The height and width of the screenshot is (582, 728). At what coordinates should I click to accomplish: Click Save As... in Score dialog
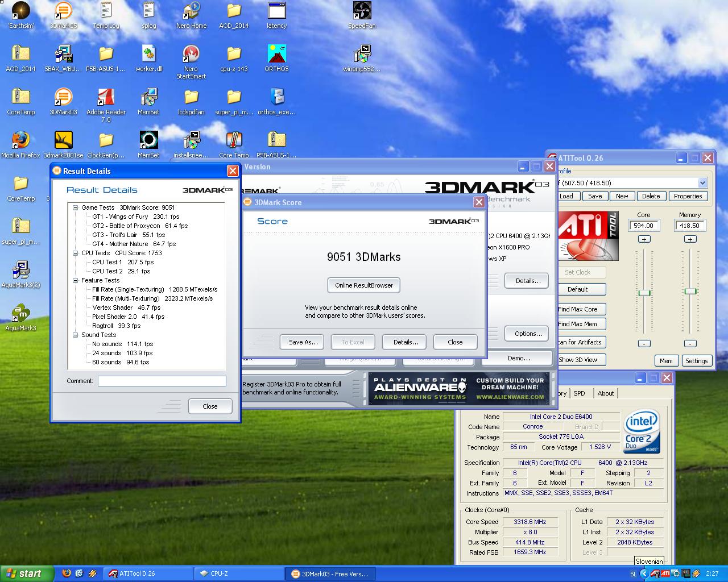pyautogui.click(x=303, y=342)
